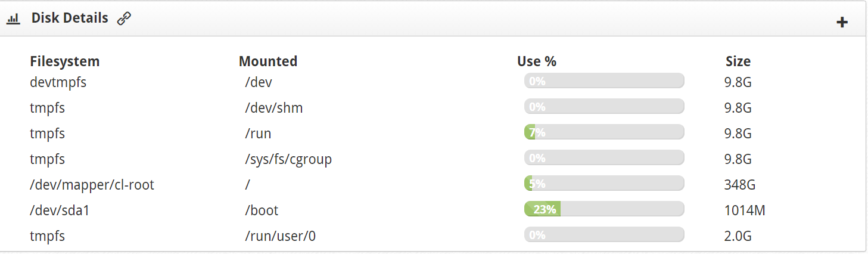Viewport: 868px width, 254px height.
Task: Expand the panel with the plus icon
Action: pyautogui.click(x=842, y=23)
